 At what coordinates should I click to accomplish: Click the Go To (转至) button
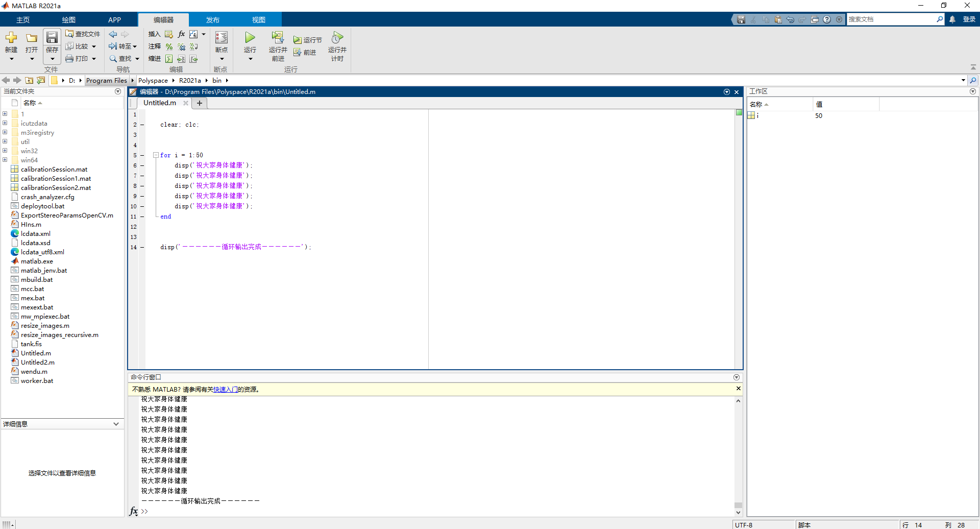click(x=122, y=46)
